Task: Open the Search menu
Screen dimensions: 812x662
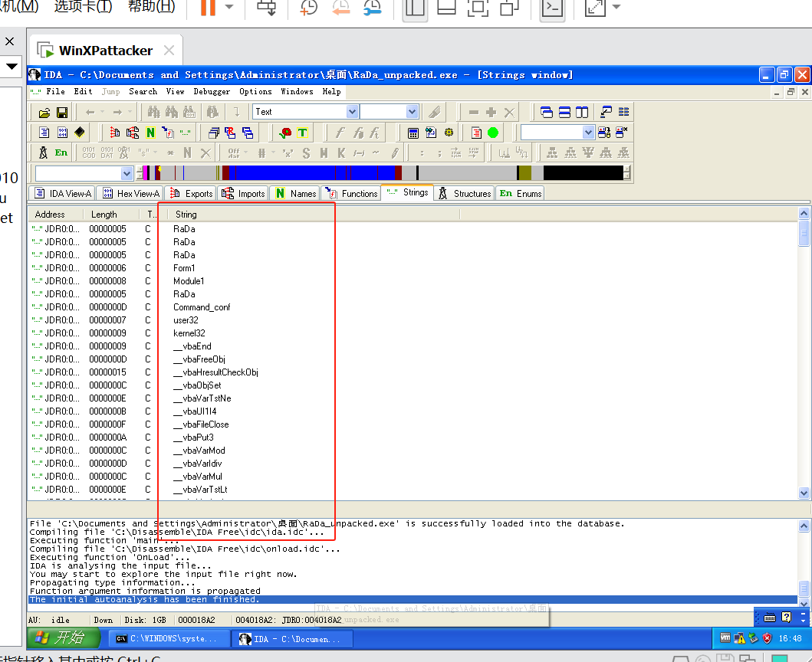Action: tap(143, 92)
